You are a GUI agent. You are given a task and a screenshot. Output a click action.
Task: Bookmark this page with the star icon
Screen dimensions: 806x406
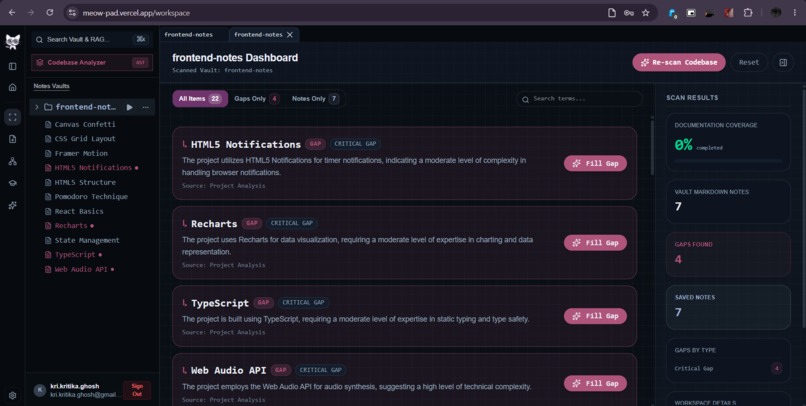pyautogui.click(x=646, y=13)
